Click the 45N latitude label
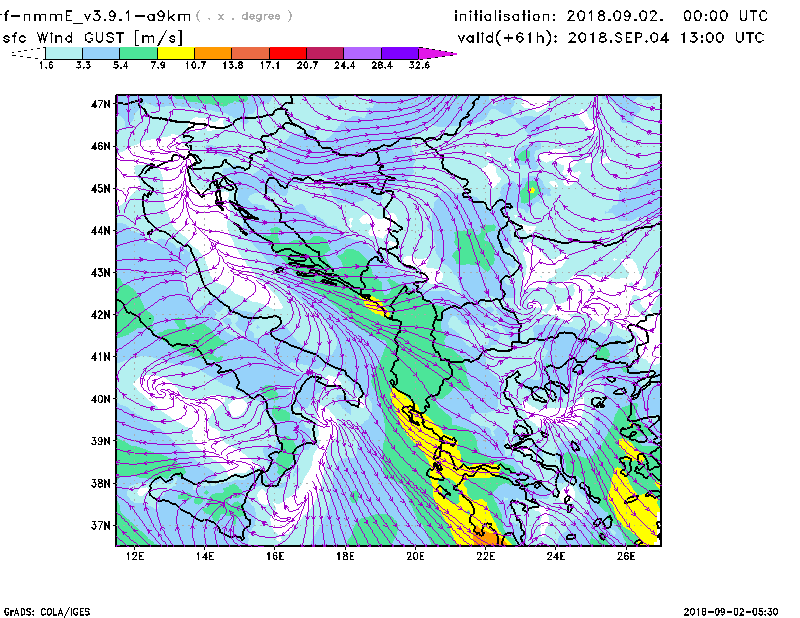This screenshot has height=618, width=800. point(101,189)
